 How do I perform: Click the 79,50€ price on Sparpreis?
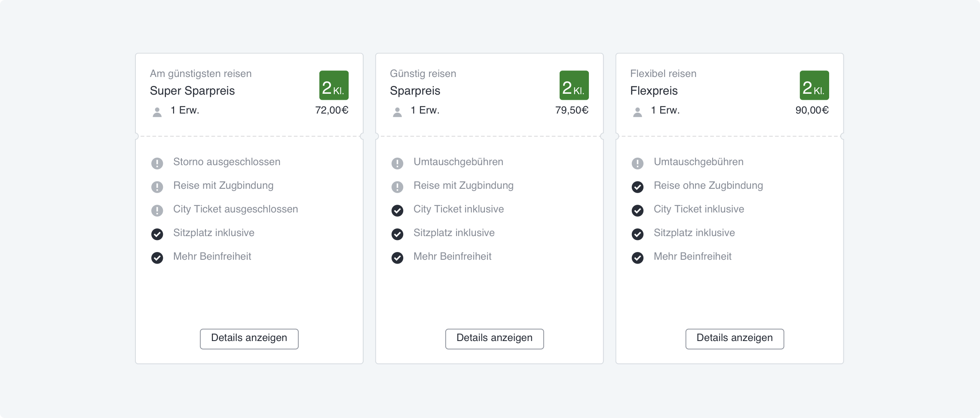(572, 110)
